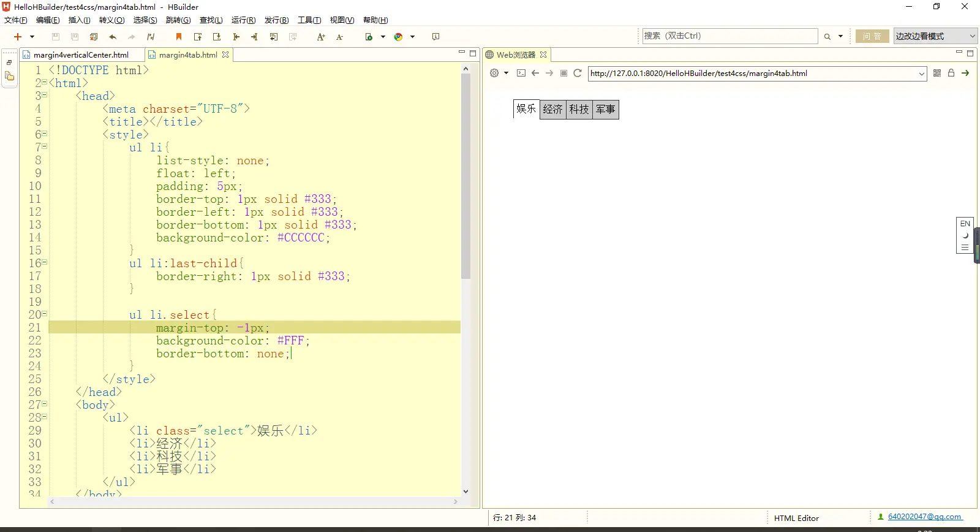Open the 文件(F) menu
Viewport: 980px width, 532px height.
click(16, 20)
